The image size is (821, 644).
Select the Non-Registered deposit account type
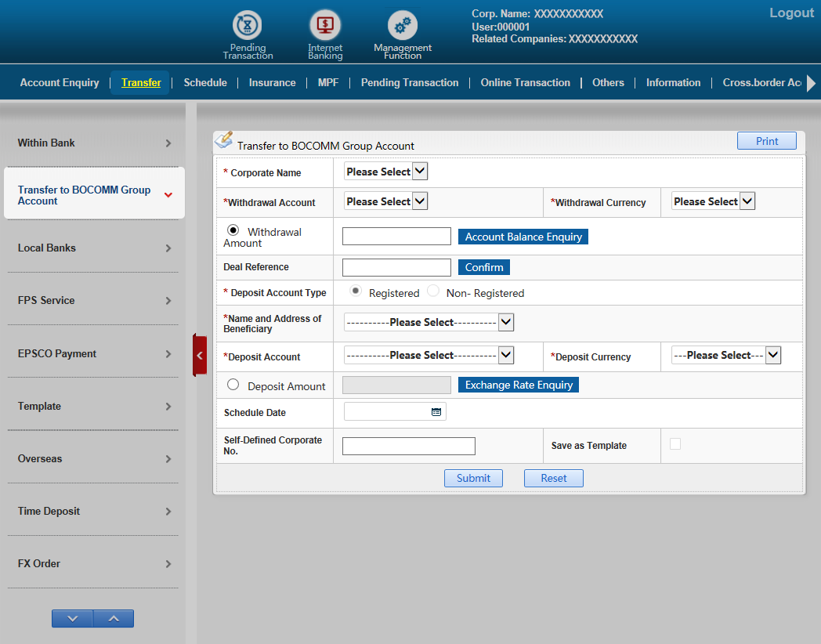click(433, 291)
